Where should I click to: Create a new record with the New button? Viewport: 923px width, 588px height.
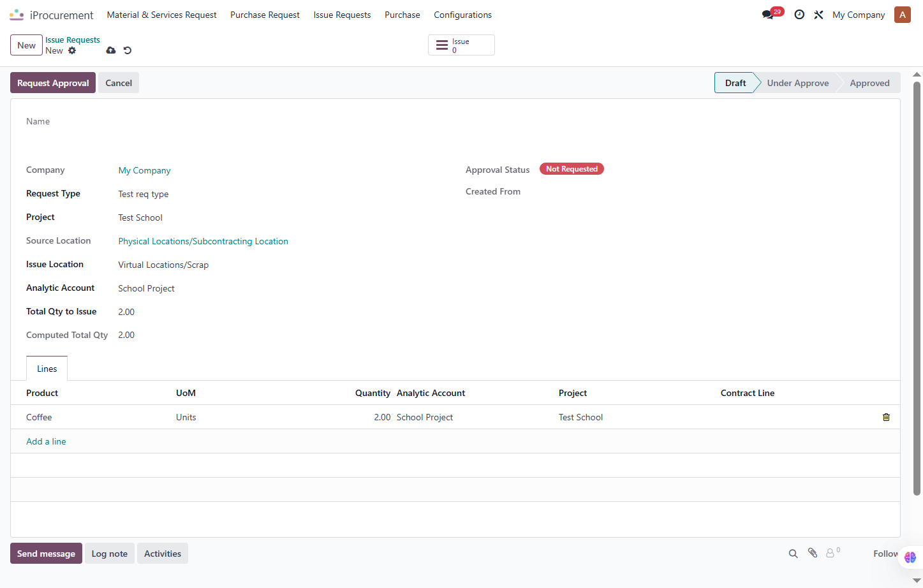[26, 45]
